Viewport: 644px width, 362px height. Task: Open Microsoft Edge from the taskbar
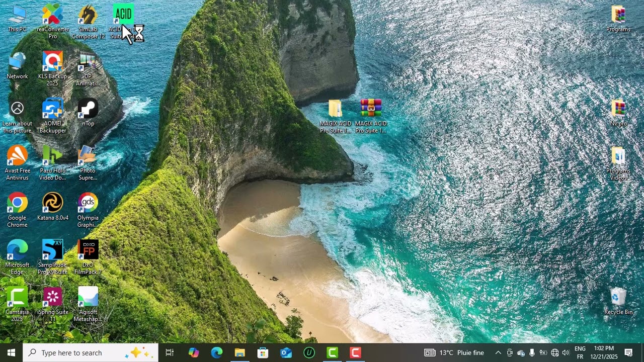(x=217, y=352)
